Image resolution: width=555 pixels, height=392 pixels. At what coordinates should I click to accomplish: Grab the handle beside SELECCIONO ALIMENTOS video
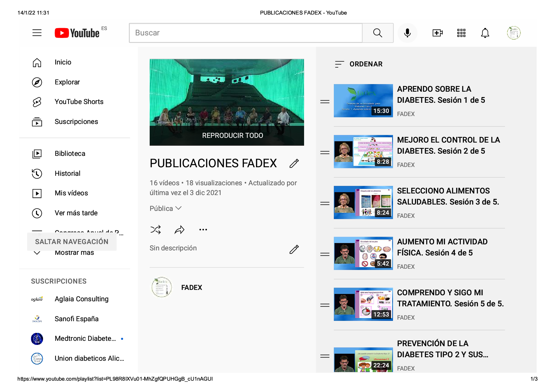325,203
